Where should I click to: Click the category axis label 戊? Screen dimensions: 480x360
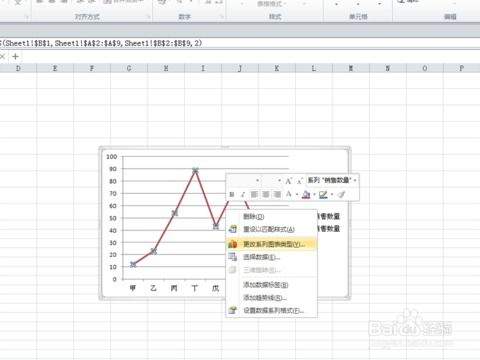(x=216, y=288)
